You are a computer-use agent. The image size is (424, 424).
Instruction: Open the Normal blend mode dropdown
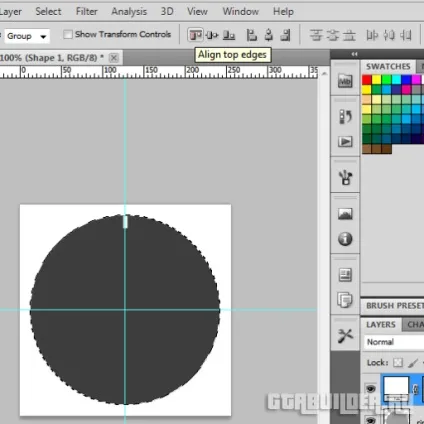(x=393, y=342)
